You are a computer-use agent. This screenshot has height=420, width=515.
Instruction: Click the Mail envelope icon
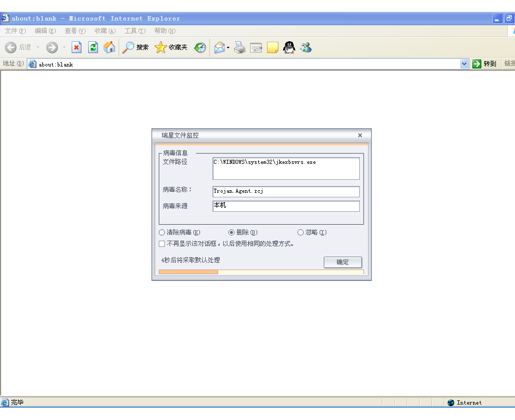tap(220, 47)
